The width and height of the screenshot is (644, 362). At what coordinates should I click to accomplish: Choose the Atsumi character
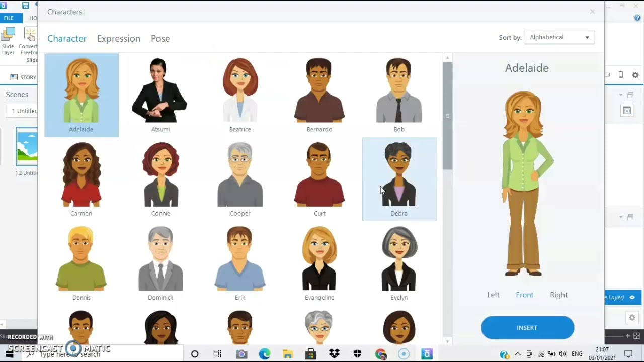point(160,95)
